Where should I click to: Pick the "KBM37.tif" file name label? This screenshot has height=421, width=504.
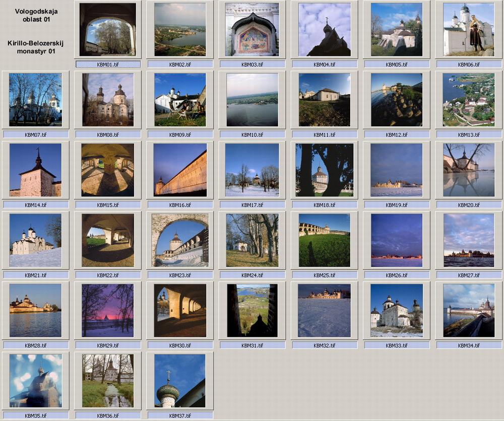(180, 415)
